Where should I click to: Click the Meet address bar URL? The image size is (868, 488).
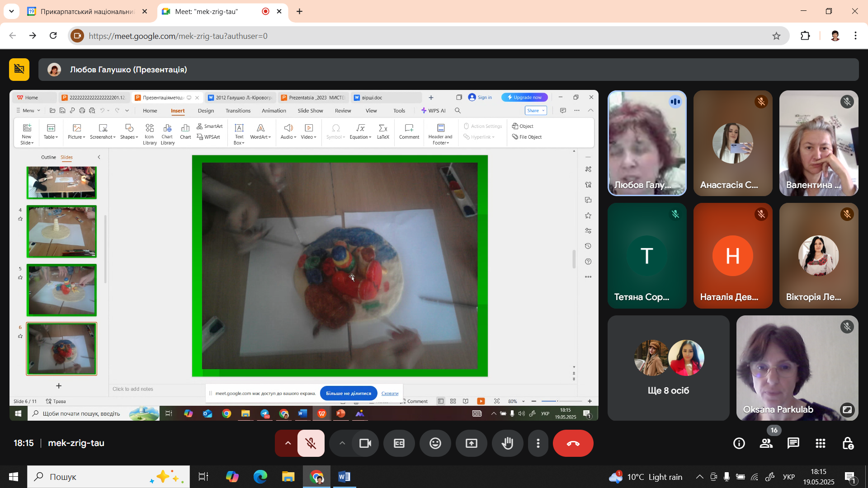[x=178, y=36]
